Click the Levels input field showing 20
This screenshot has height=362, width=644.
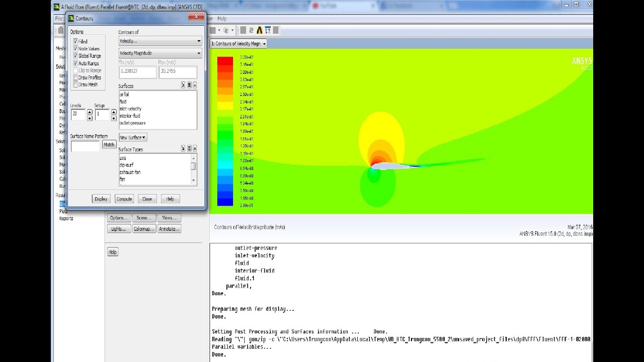(x=78, y=115)
